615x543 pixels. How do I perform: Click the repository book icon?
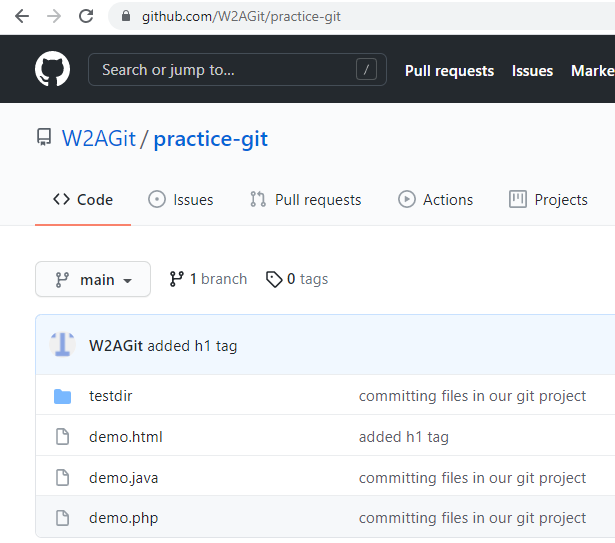(44, 137)
